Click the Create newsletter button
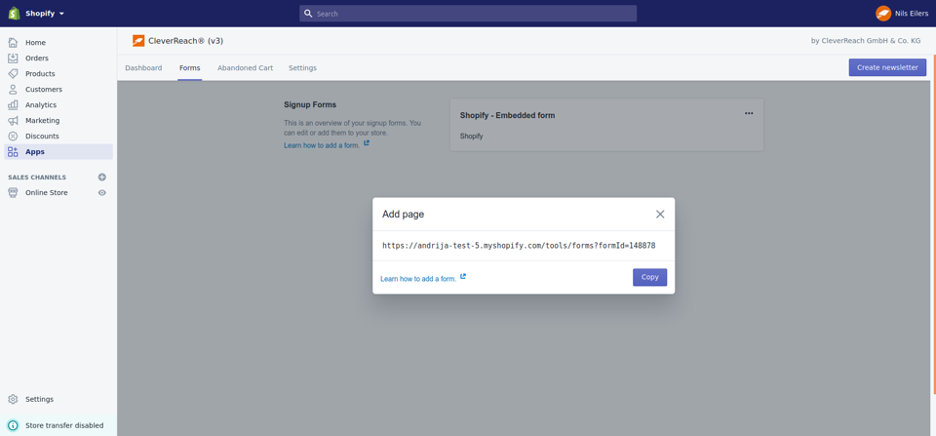Screen dimensions: 936x436 point(888,67)
